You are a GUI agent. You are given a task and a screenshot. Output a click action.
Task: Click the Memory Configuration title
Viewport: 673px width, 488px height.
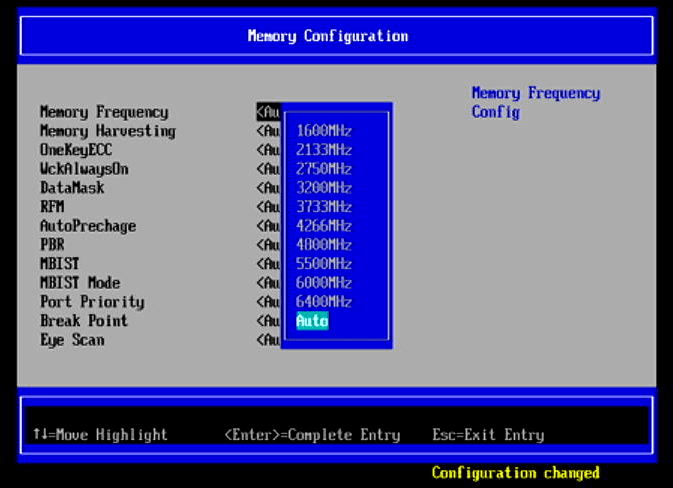click(x=328, y=36)
